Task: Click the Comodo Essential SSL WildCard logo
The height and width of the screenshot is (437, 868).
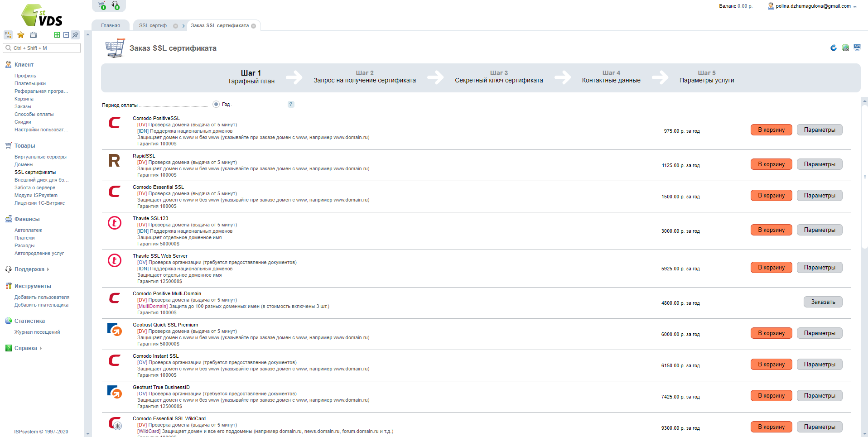Action: (x=115, y=423)
